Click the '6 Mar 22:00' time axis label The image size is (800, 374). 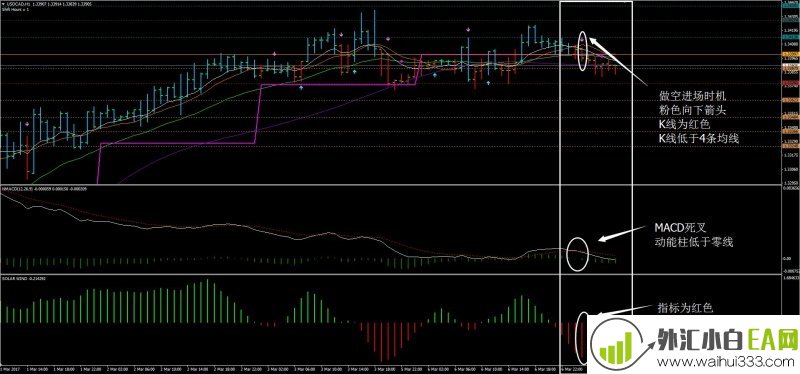point(572,370)
